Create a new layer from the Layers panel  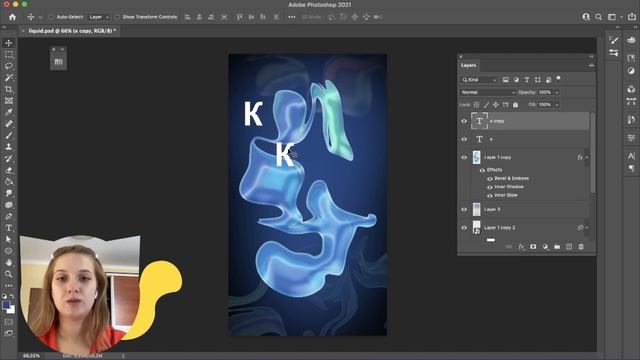pos(569,247)
